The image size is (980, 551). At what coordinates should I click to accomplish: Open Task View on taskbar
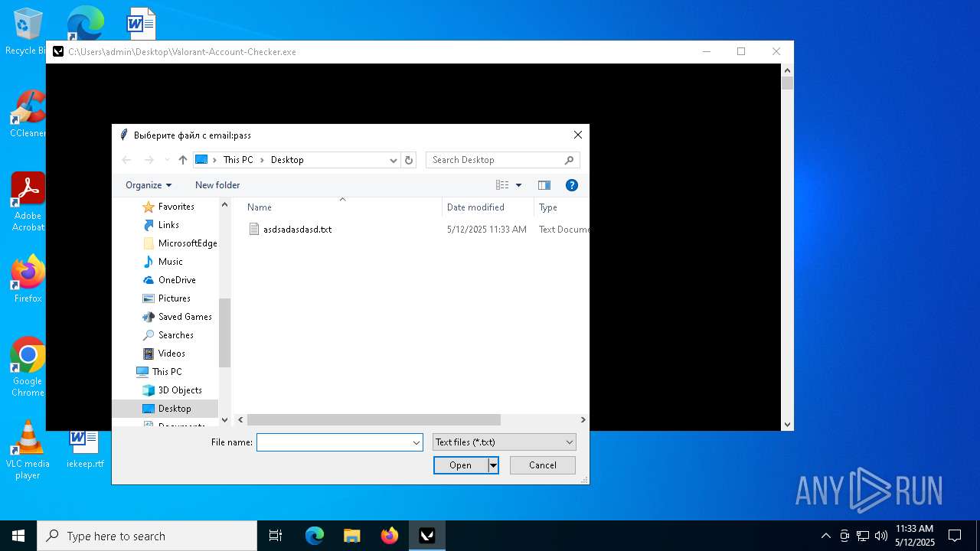click(x=276, y=536)
